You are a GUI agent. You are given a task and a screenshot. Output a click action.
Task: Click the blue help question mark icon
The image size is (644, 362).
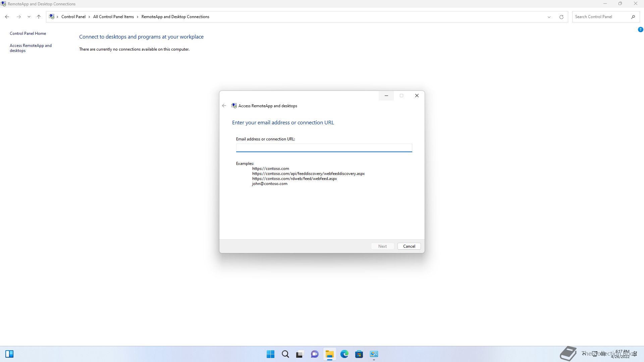point(640,29)
